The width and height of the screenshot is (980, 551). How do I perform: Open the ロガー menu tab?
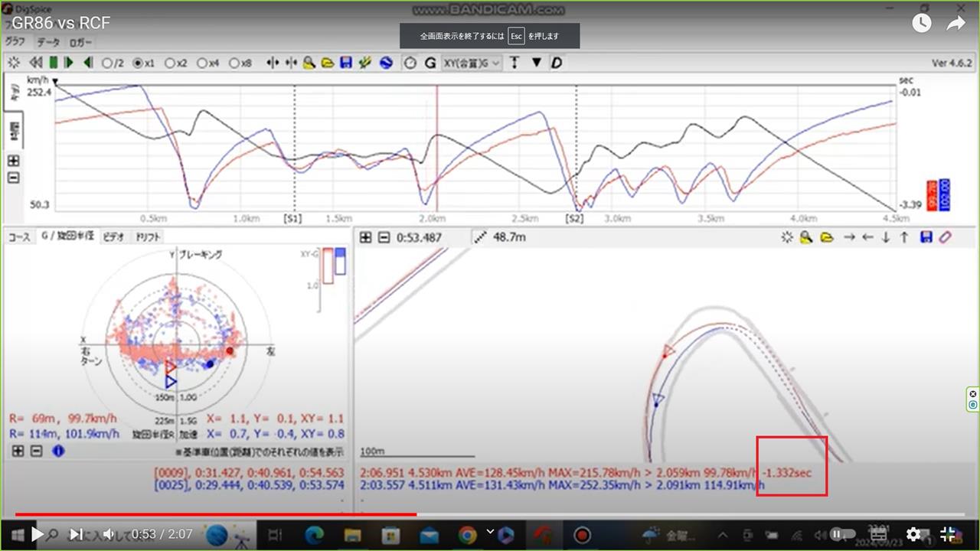[x=80, y=43]
